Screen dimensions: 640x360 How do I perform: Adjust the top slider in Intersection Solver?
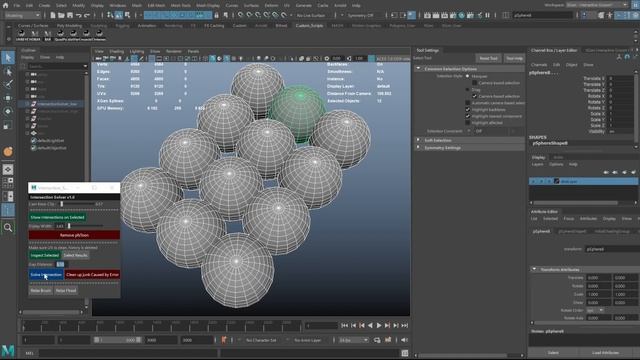(x=62, y=204)
